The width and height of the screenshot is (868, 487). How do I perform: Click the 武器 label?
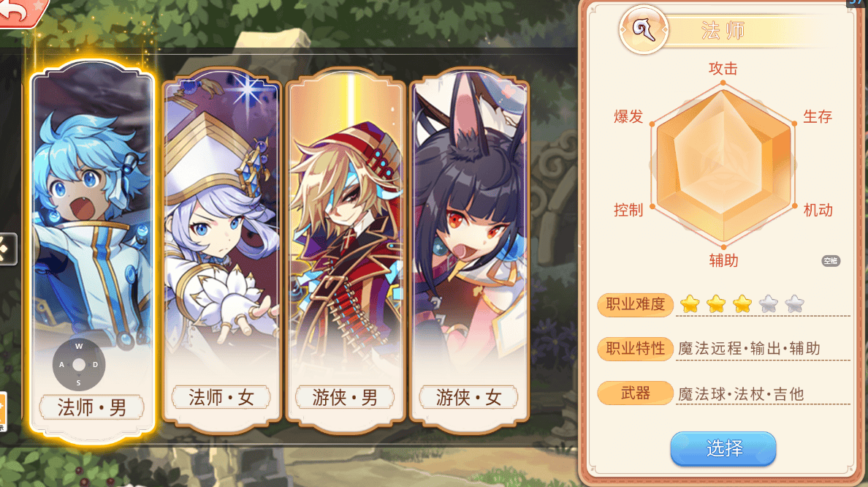[x=636, y=393]
